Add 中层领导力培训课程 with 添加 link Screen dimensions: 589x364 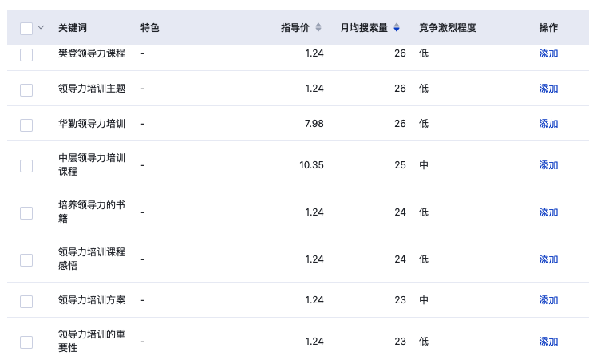(548, 165)
